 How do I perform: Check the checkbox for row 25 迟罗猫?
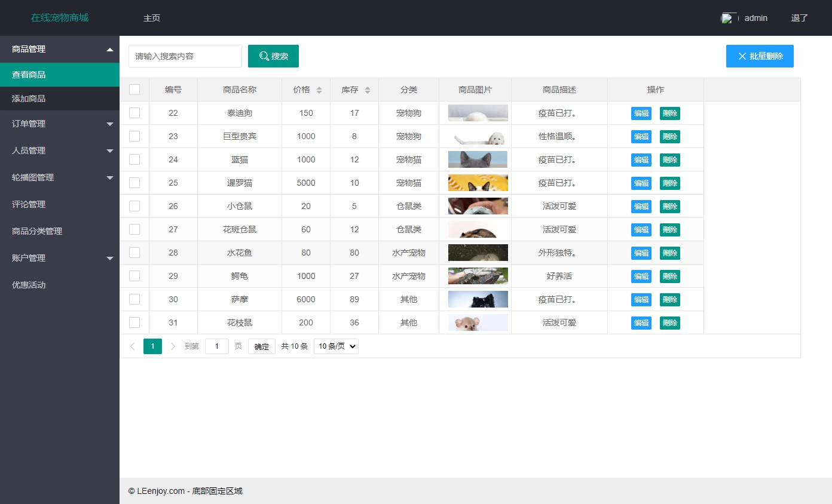click(134, 183)
